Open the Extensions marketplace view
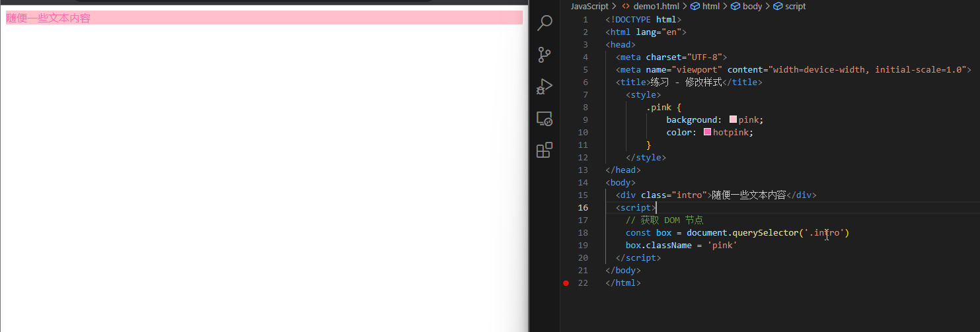This screenshot has width=980, height=332. tap(545, 150)
